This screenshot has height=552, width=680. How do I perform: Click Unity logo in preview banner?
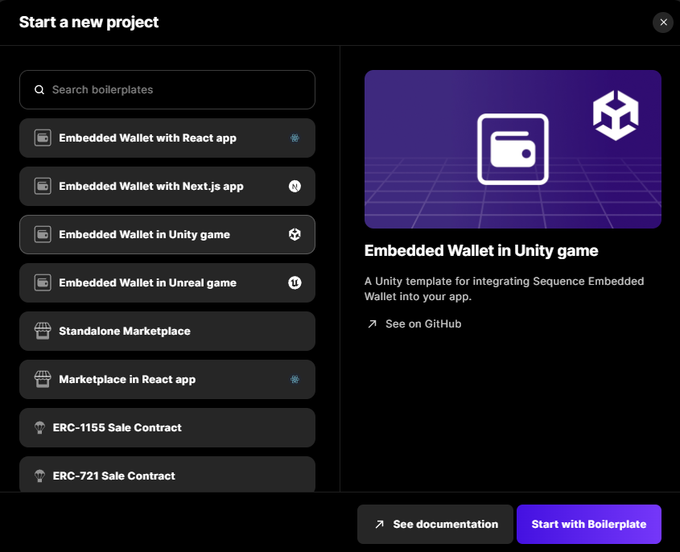tap(615, 115)
